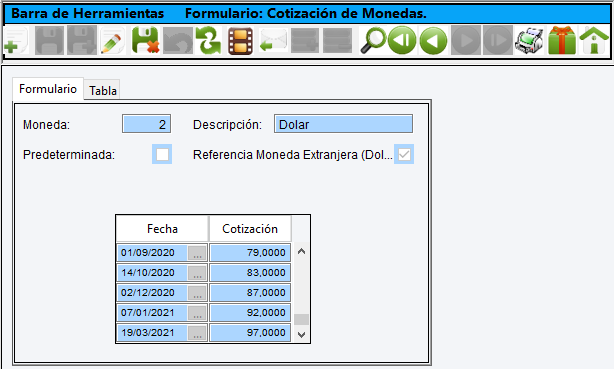This screenshot has height=369, width=614.
Task: Select the date cell 07/01/2021
Action: pos(152,313)
